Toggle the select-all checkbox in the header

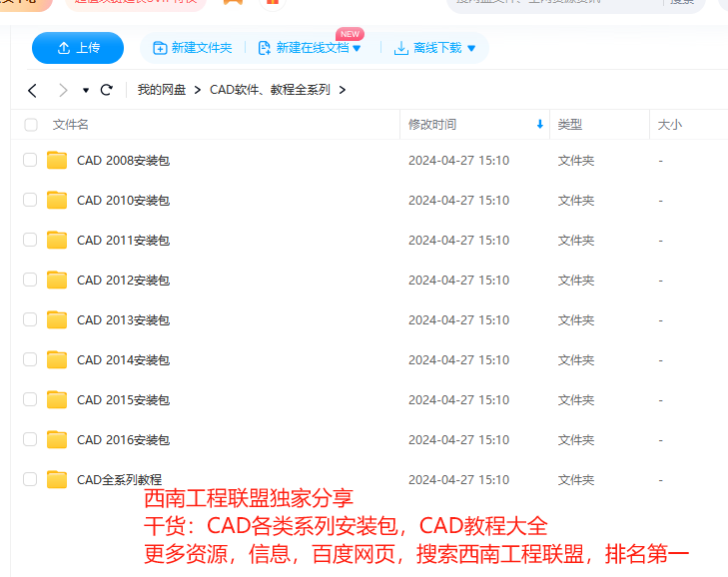pos(31,125)
